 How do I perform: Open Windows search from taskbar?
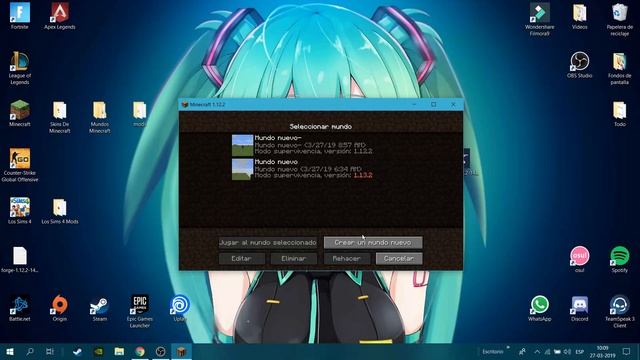[30, 351]
